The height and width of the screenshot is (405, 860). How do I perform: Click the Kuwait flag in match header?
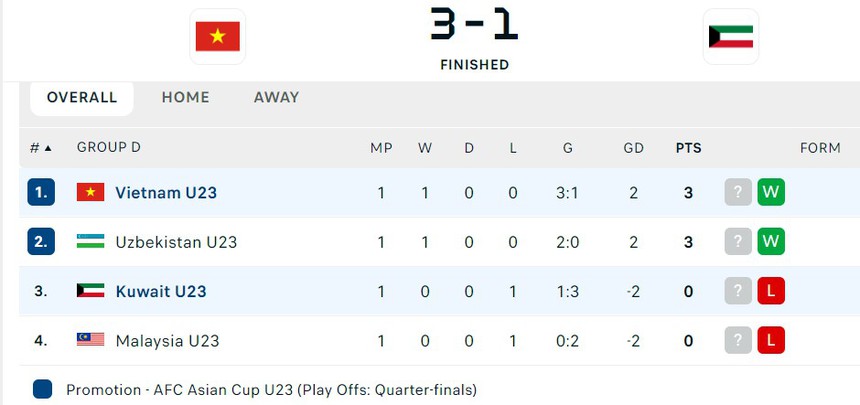click(731, 37)
